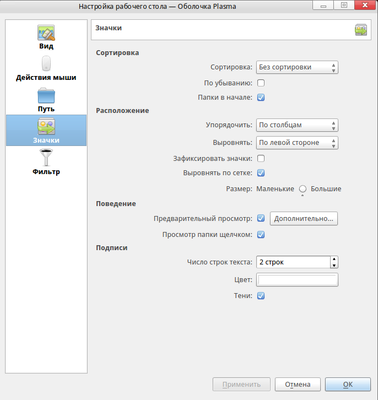
Task: Click the Цвет color swatch
Action: tap(297, 280)
